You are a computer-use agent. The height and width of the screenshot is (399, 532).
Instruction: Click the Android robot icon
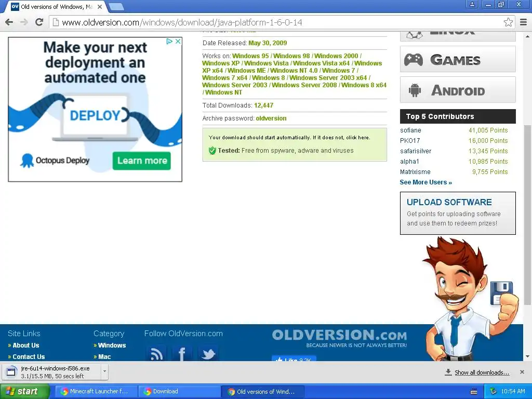coord(415,90)
